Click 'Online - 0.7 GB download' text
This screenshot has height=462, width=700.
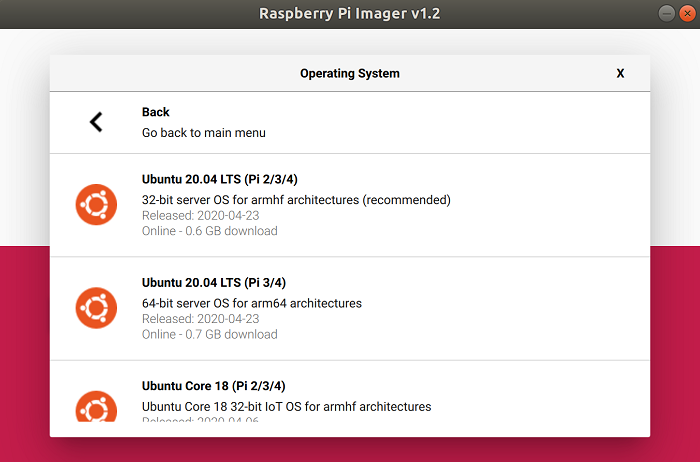pos(209,334)
